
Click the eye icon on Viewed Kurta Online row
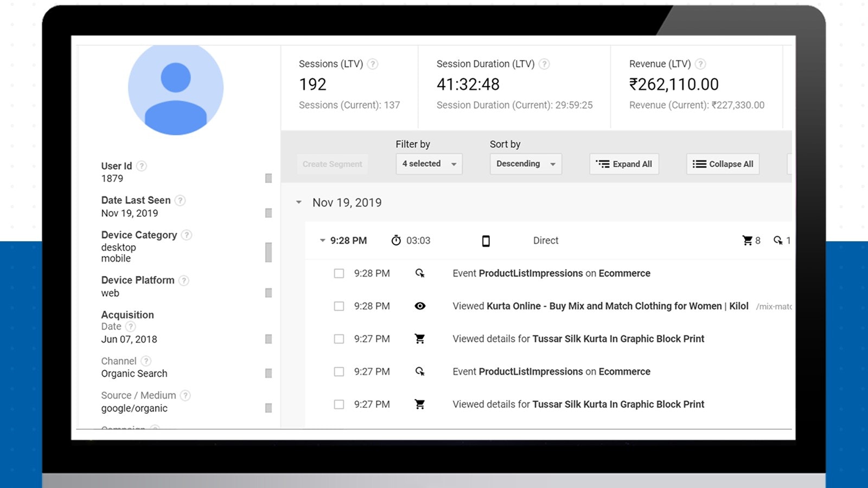[420, 306]
